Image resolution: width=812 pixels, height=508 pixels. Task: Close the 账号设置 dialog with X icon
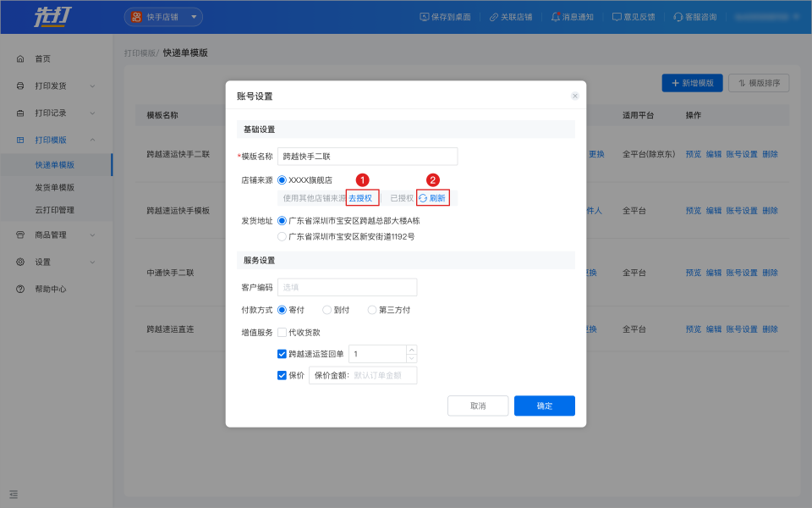pos(575,96)
